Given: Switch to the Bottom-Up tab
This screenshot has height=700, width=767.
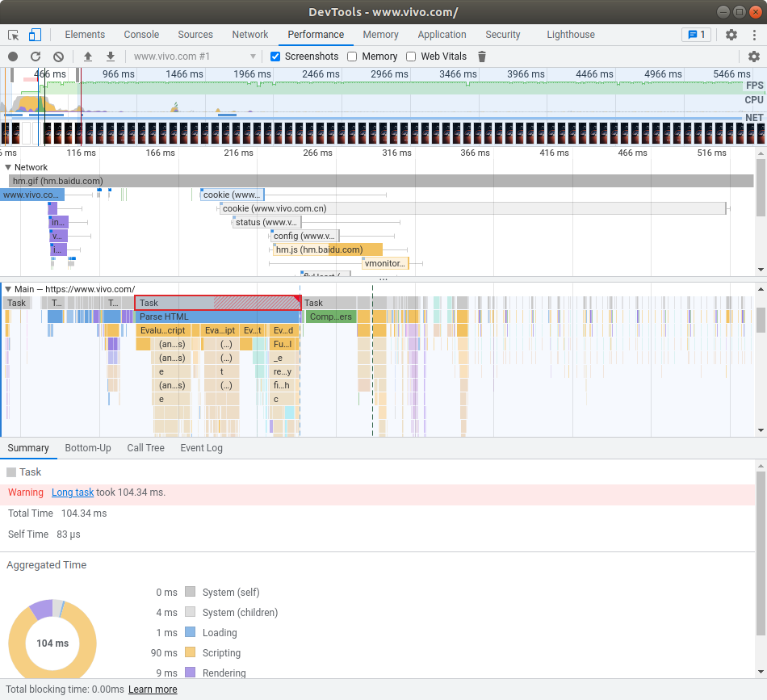Looking at the screenshot, I should point(88,448).
